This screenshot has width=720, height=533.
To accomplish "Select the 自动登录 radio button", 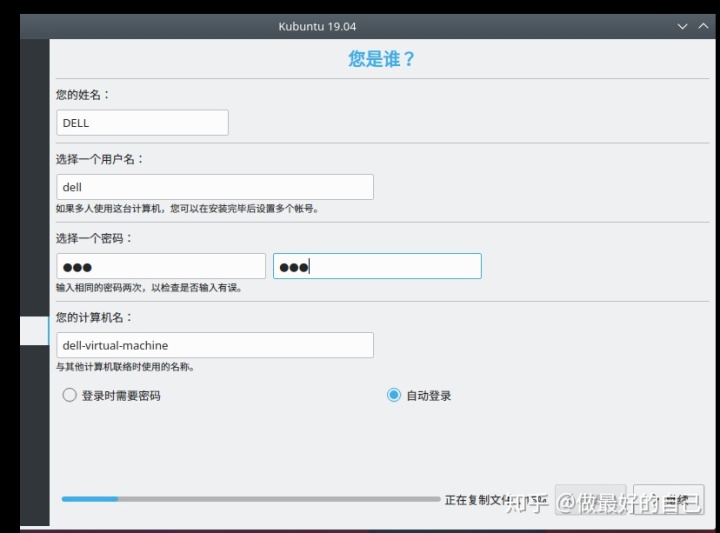I will coord(394,395).
